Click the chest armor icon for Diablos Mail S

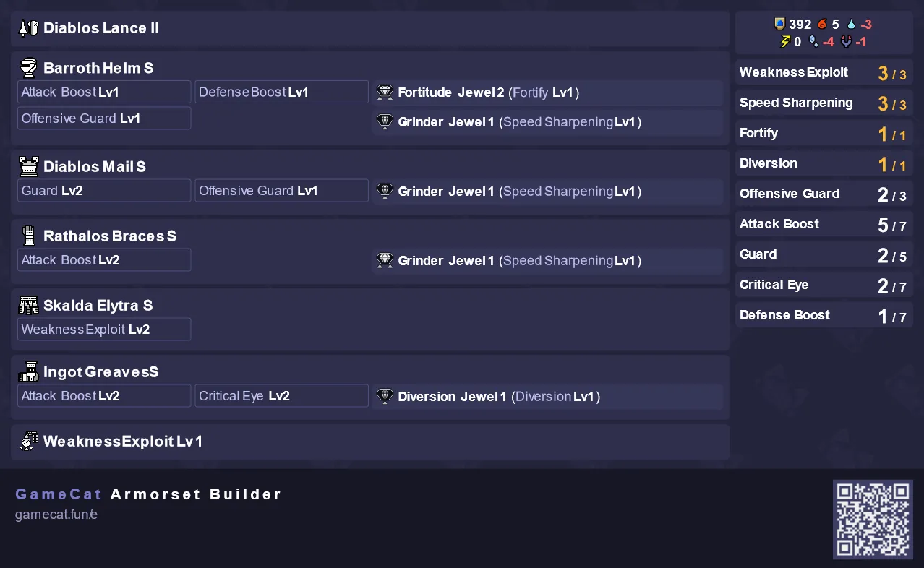pyautogui.click(x=28, y=167)
